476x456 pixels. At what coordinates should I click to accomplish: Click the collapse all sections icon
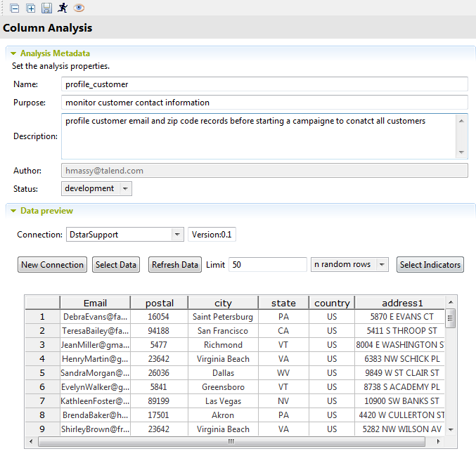tap(14, 8)
